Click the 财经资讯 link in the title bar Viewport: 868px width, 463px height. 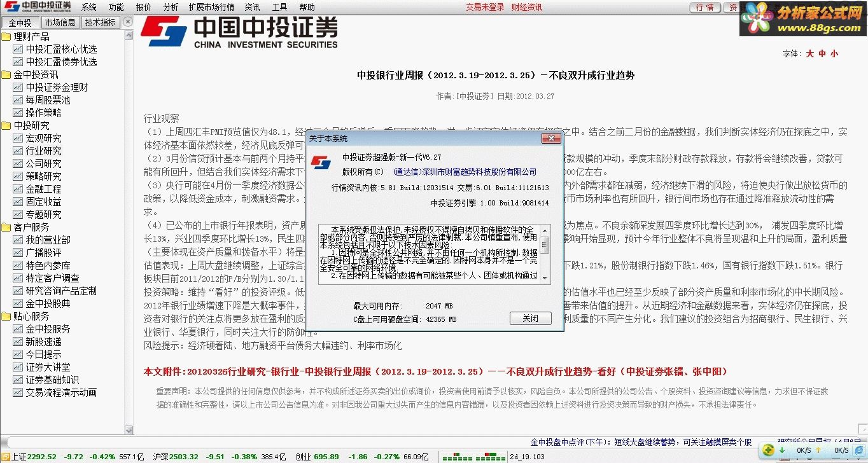pos(527,7)
